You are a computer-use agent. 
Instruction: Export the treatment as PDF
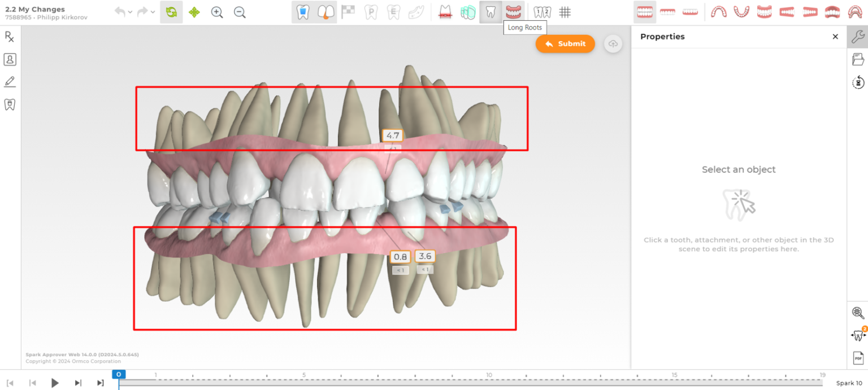tap(858, 357)
